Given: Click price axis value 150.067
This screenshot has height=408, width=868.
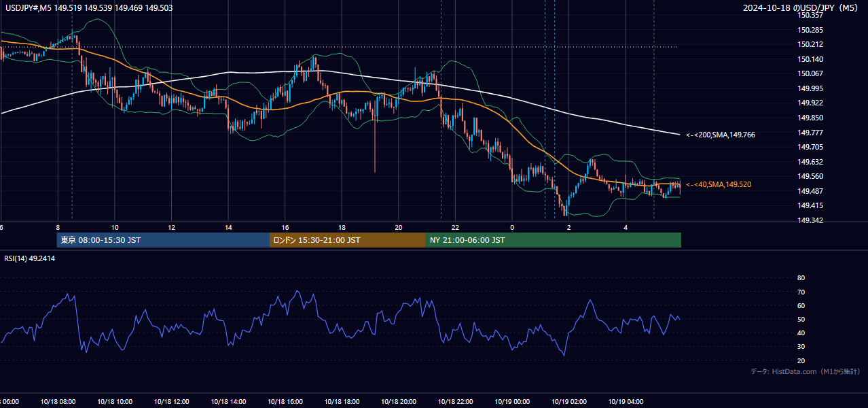Looking at the screenshot, I should point(810,73).
